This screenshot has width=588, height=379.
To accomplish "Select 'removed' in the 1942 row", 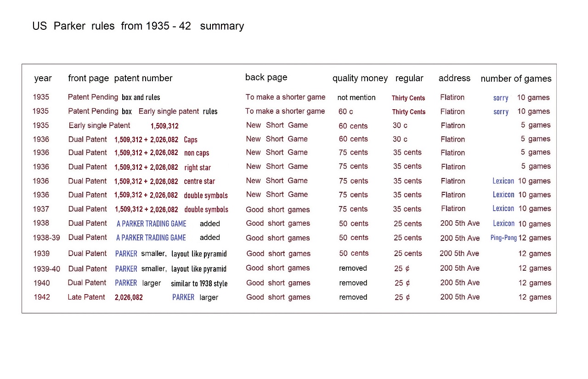I will tap(353, 297).
